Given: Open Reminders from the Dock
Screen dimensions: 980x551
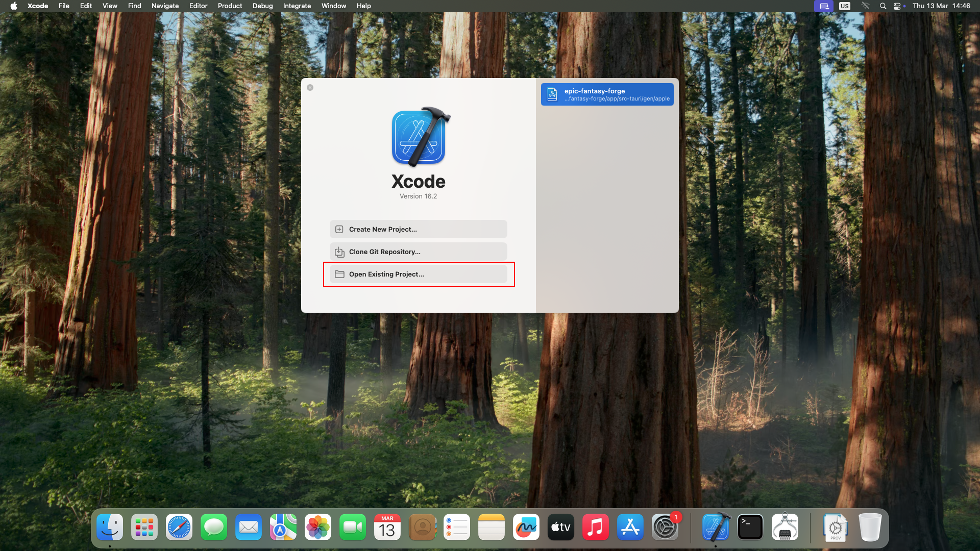Looking at the screenshot, I should click(457, 527).
